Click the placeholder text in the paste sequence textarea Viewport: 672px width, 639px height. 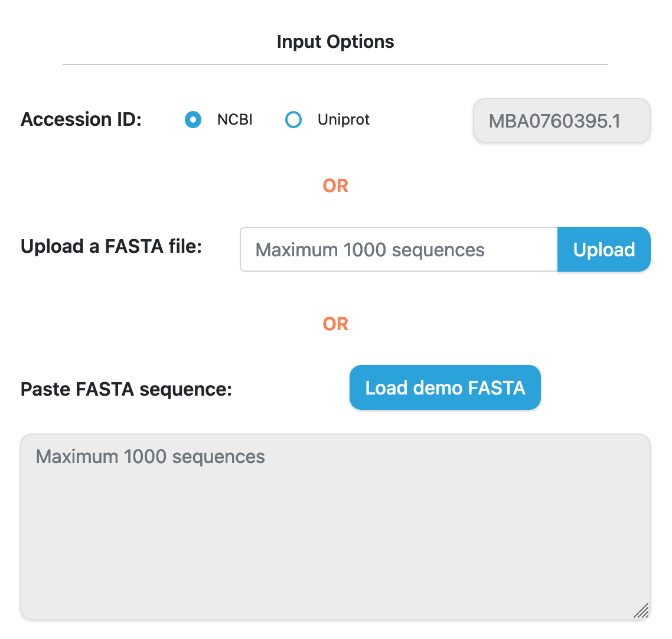click(150, 457)
